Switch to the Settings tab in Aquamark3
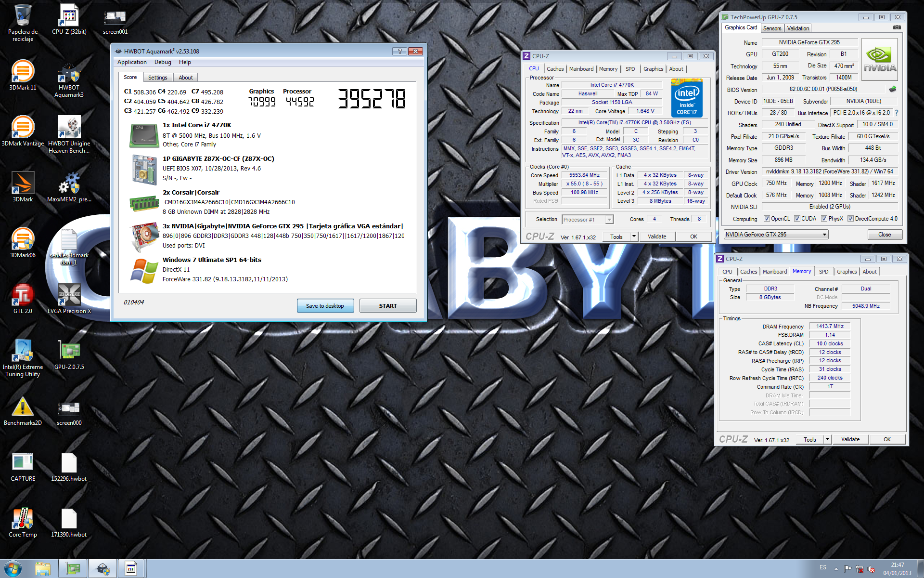The height and width of the screenshot is (578, 924). pos(158,78)
